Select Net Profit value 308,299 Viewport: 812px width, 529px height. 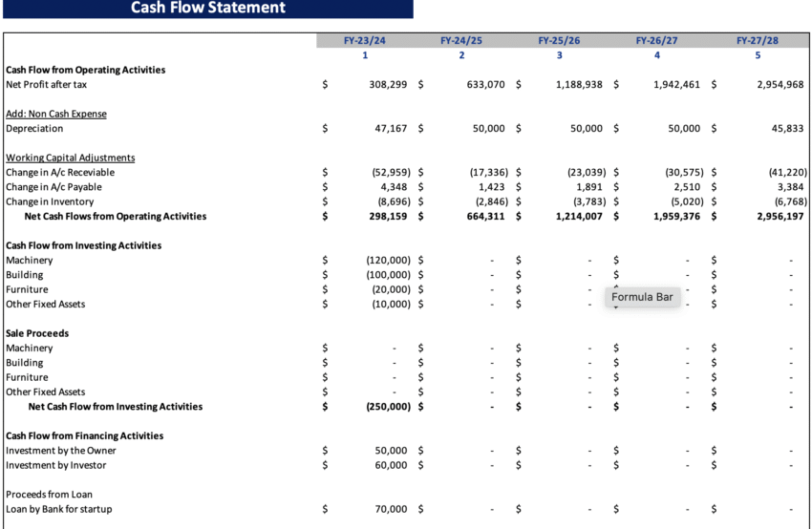pyautogui.click(x=388, y=84)
